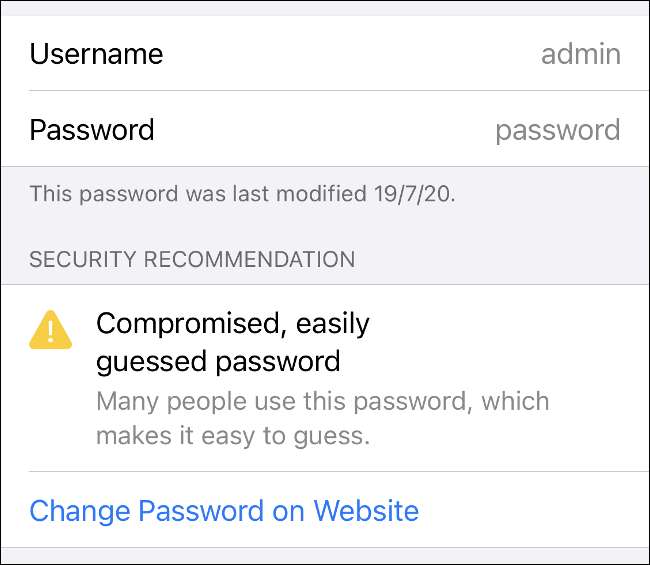Tap the yellow warning triangle icon

tap(51, 329)
